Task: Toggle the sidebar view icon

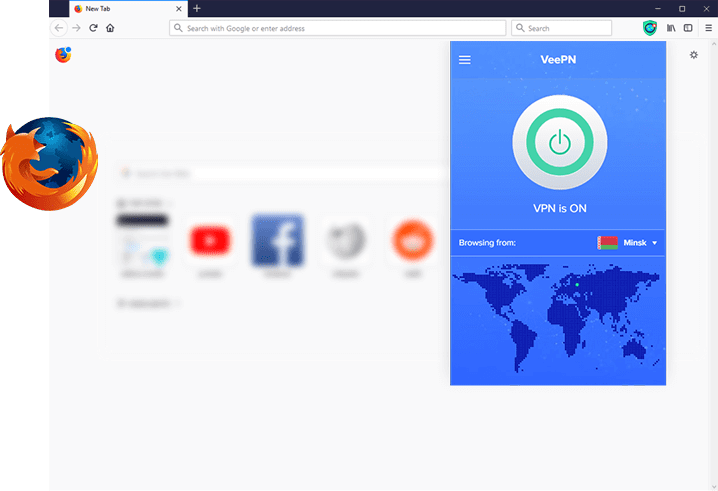Action: coord(688,28)
